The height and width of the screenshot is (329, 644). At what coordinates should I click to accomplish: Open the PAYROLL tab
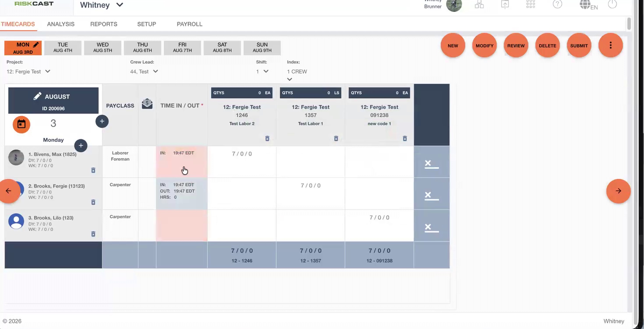click(x=189, y=24)
